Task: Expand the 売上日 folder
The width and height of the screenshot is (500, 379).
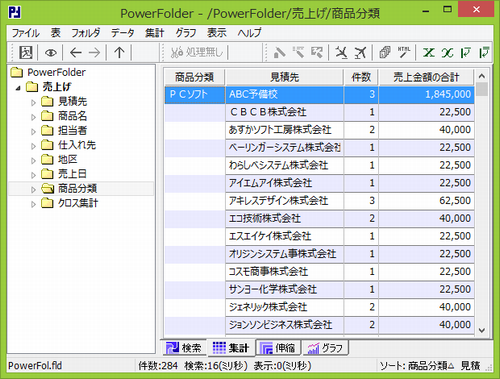Action: (33, 175)
